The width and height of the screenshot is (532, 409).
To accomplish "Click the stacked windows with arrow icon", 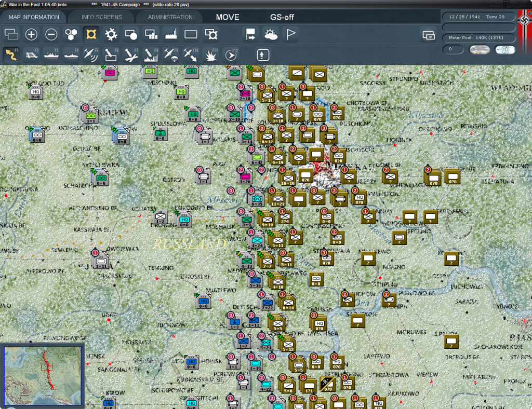I will tap(429, 35).
